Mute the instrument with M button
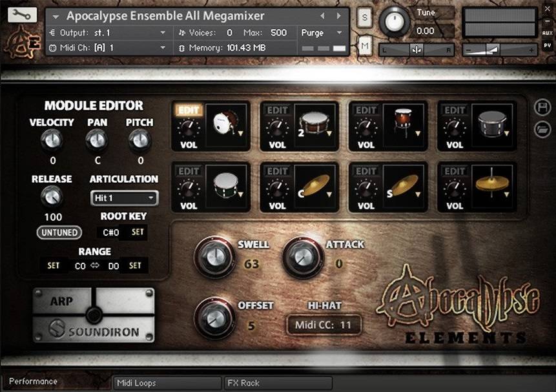The width and height of the screenshot is (556, 392). [365, 45]
